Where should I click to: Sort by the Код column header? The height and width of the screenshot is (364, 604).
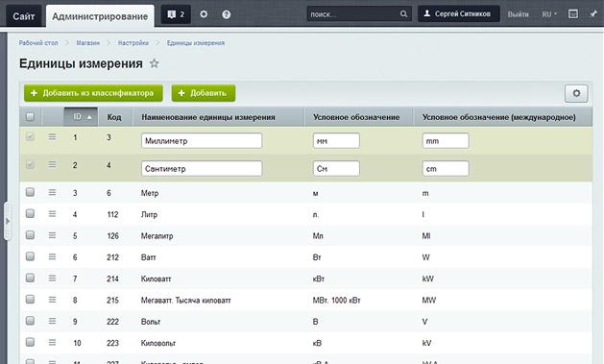click(x=114, y=117)
